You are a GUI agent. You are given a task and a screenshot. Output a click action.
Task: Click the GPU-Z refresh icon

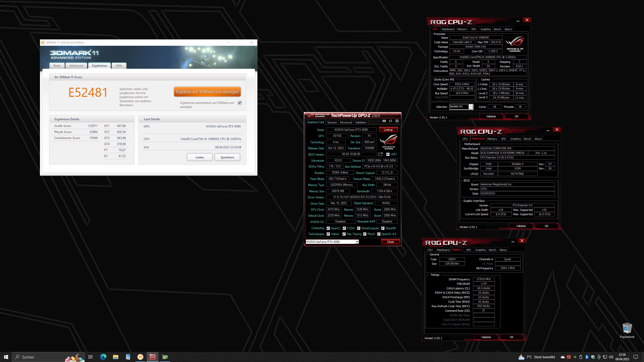click(x=390, y=121)
